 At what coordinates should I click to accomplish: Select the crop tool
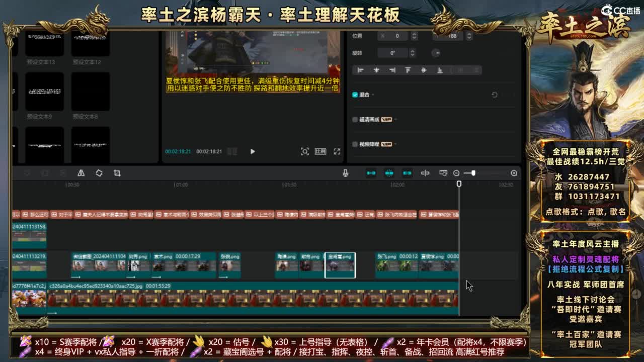117,173
